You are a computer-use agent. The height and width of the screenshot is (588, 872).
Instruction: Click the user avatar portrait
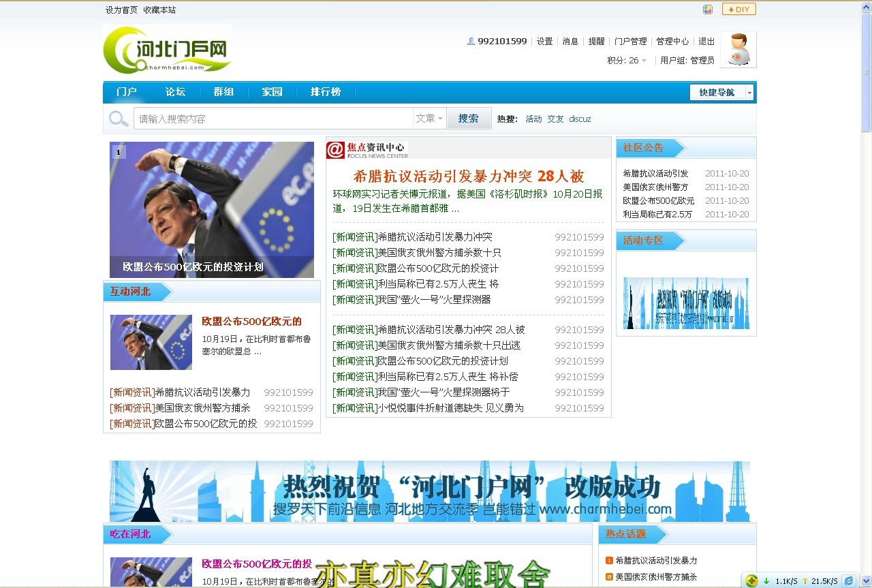coord(738,48)
